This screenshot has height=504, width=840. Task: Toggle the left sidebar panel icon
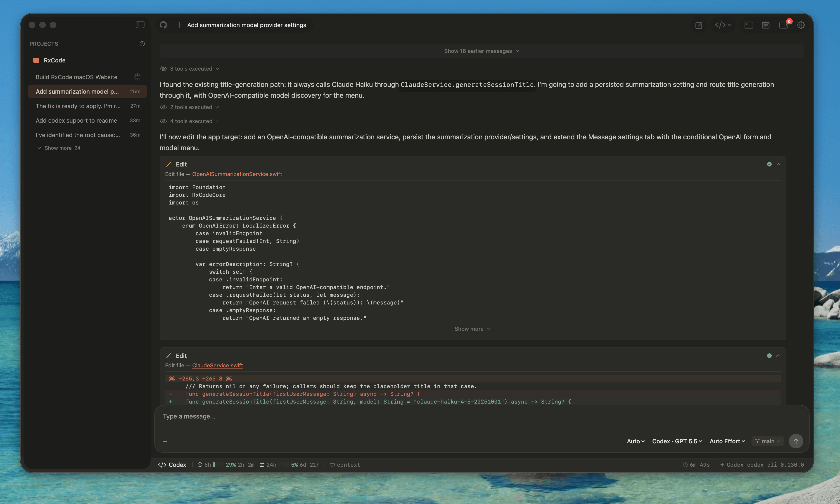(x=140, y=25)
